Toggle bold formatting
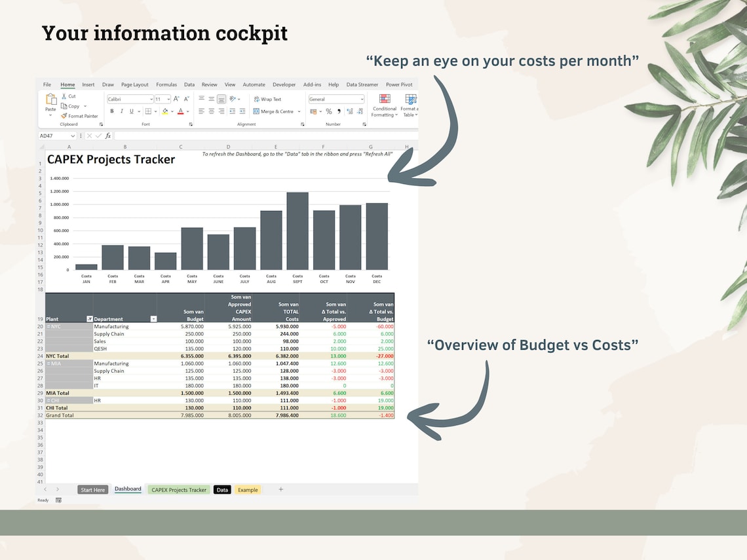747x560 pixels. click(111, 111)
